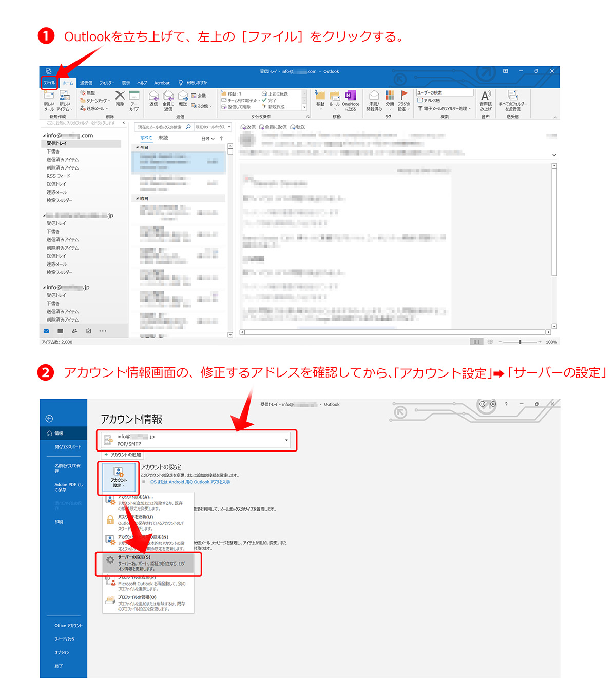Click the back arrow in Account Information screen
616x696 pixels.
(x=49, y=419)
